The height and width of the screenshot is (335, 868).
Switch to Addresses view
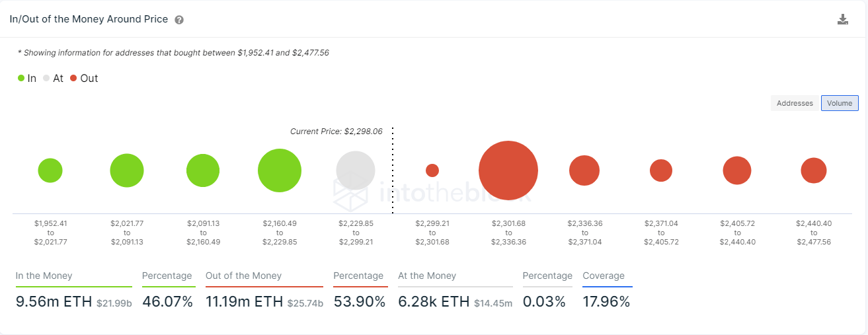point(795,103)
